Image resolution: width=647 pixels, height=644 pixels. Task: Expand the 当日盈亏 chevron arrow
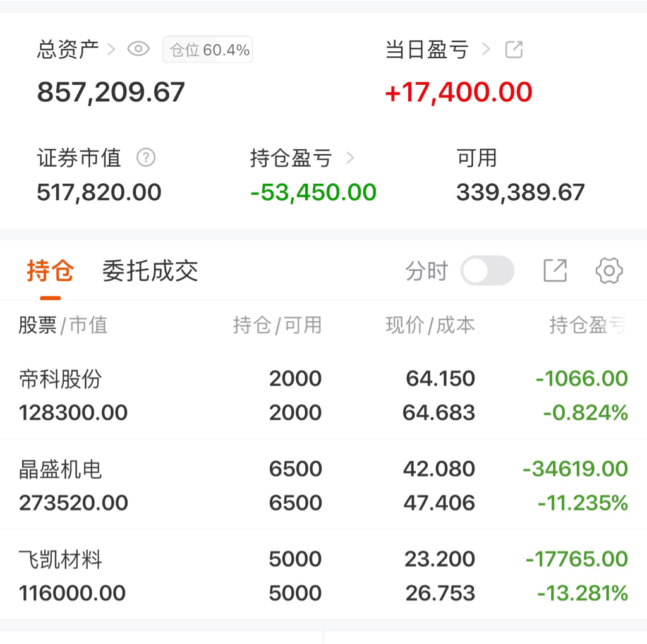486,49
